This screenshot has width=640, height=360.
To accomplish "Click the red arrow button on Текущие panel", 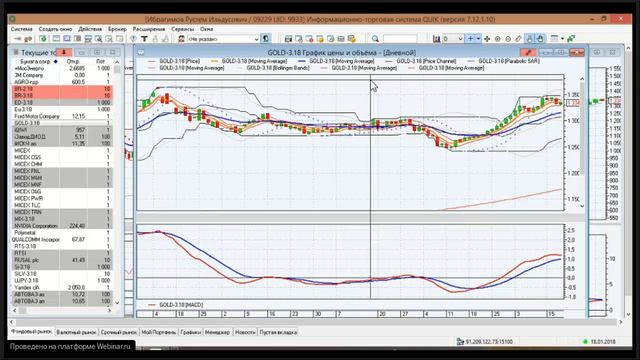I will [64, 52].
